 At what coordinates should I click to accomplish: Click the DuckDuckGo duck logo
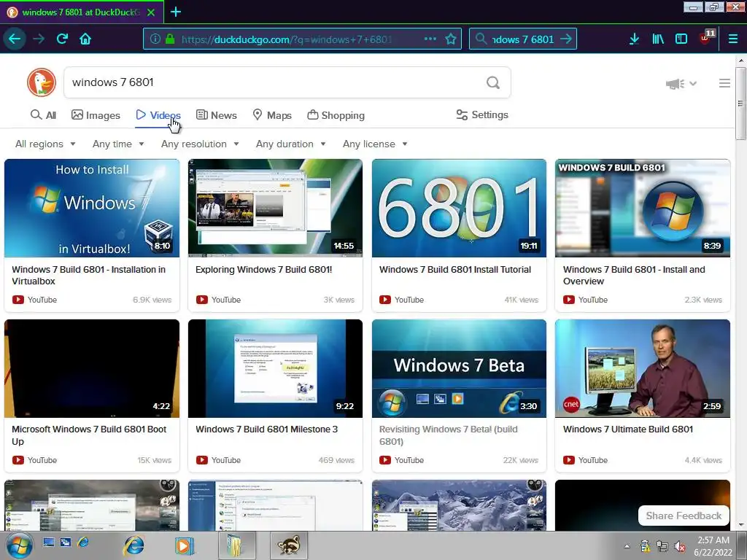click(42, 82)
